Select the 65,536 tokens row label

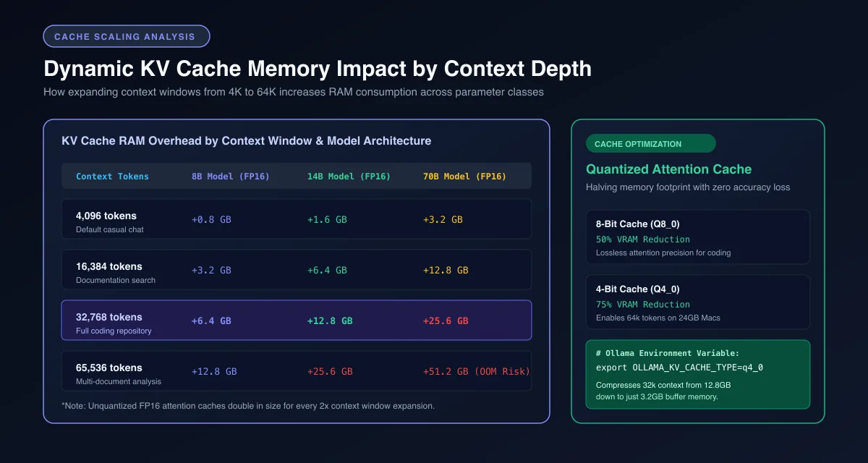pos(109,368)
